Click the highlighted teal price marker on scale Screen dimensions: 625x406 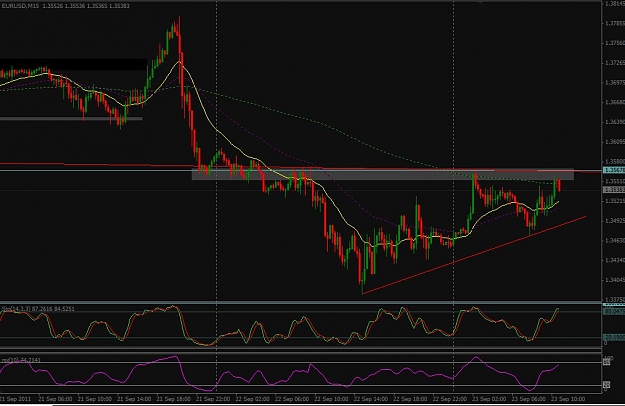[x=614, y=170]
